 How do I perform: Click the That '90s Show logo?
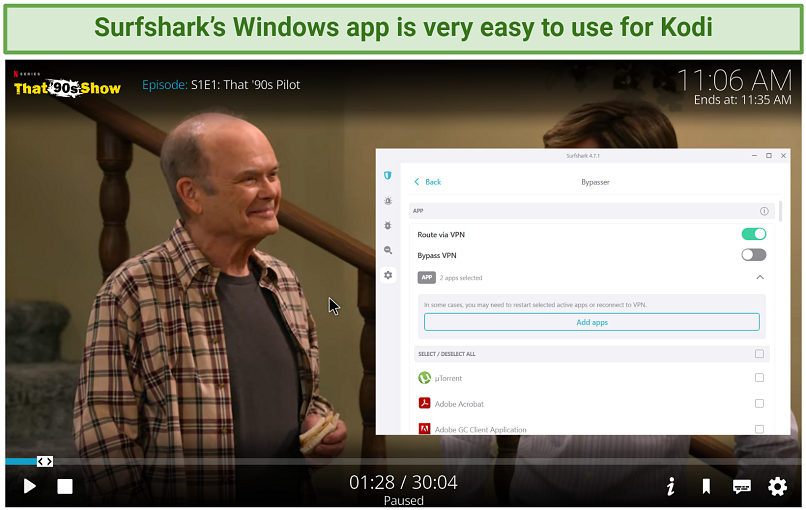[x=67, y=86]
